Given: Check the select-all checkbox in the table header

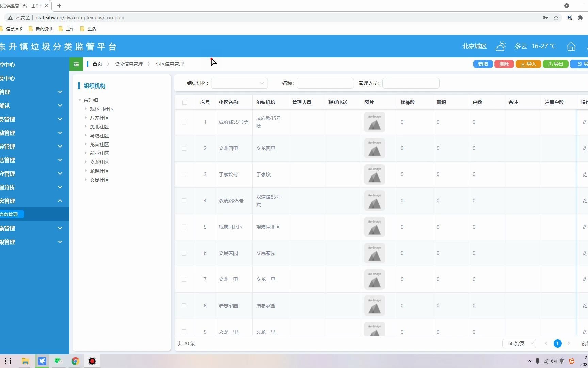Looking at the screenshot, I should [x=184, y=102].
